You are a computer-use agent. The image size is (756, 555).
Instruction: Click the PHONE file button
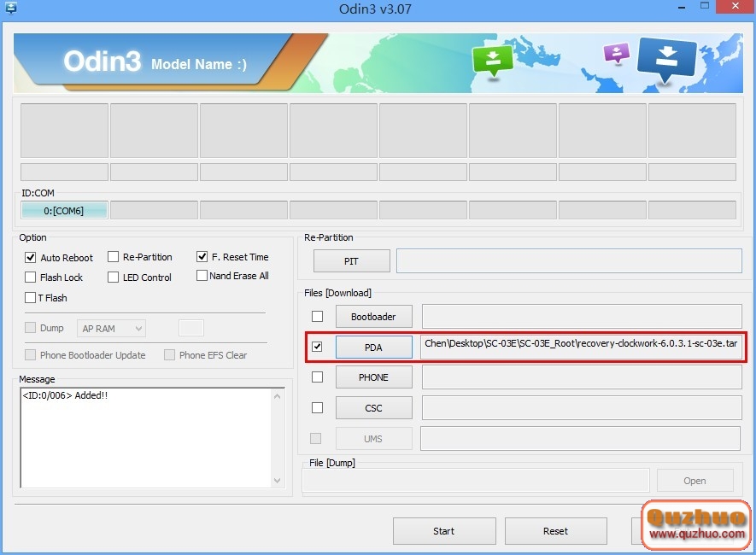tap(373, 377)
